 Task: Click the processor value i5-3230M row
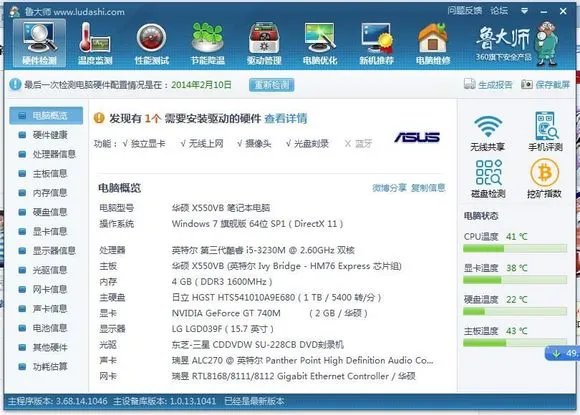[x=263, y=250]
